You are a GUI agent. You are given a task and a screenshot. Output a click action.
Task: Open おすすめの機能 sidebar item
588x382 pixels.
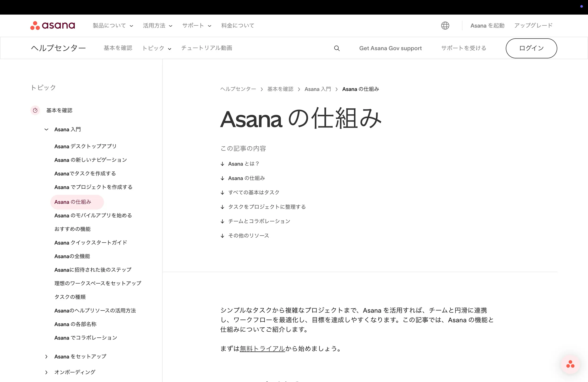72,229
